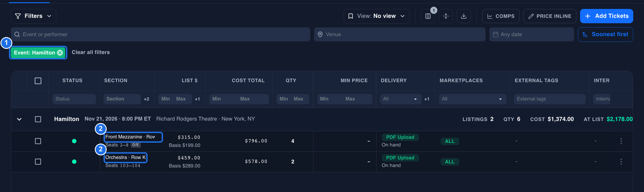Remove the Event: Hamilton filter chip

(60, 53)
